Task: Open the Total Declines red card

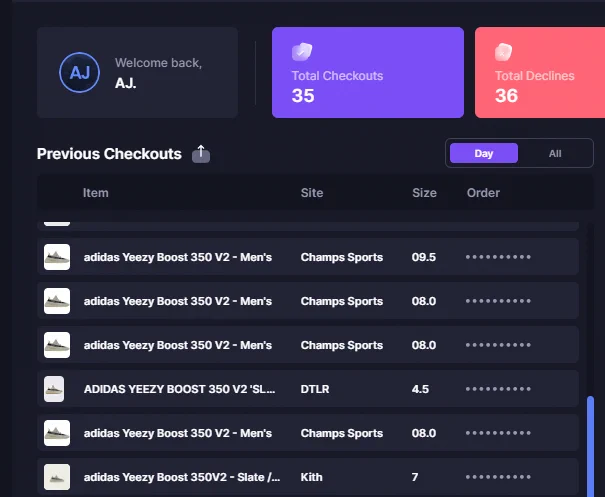Action: click(x=540, y=73)
